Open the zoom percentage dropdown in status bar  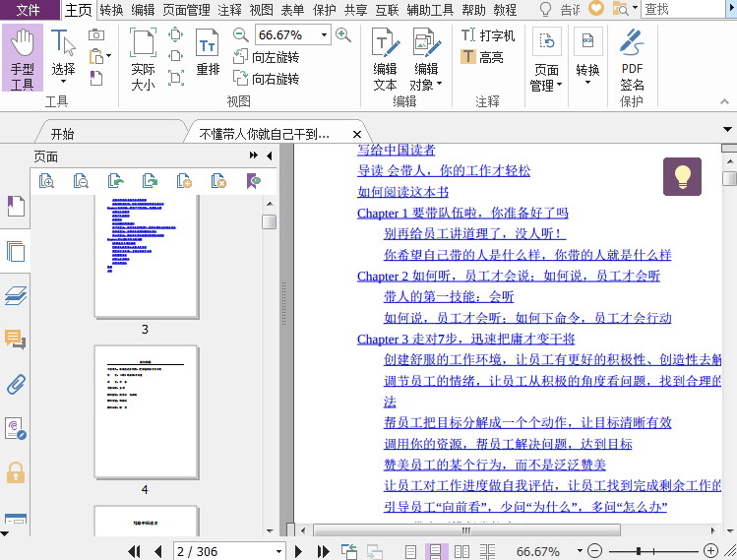(580, 550)
